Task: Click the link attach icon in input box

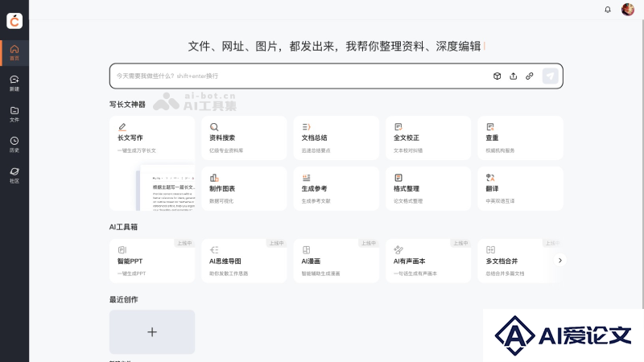Action: click(x=530, y=76)
